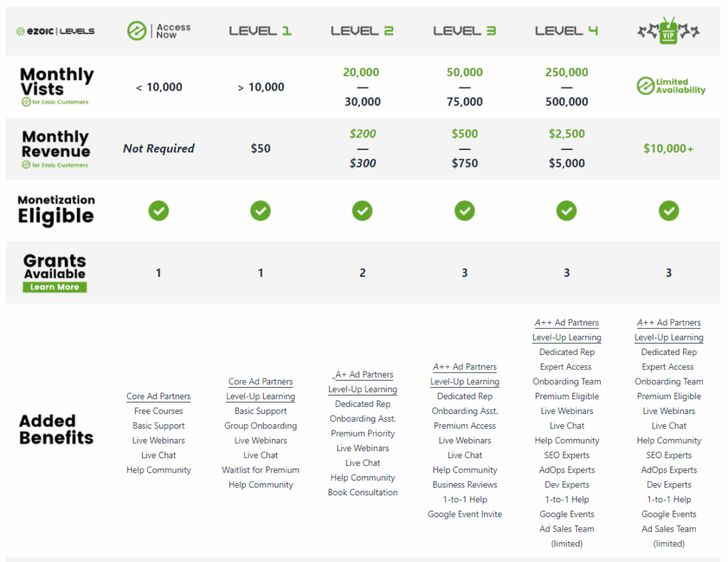Click 'for Ezoic Customers' under Monthly Revenue
The width and height of the screenshot is (728, 562).
[x=55, y=165]
